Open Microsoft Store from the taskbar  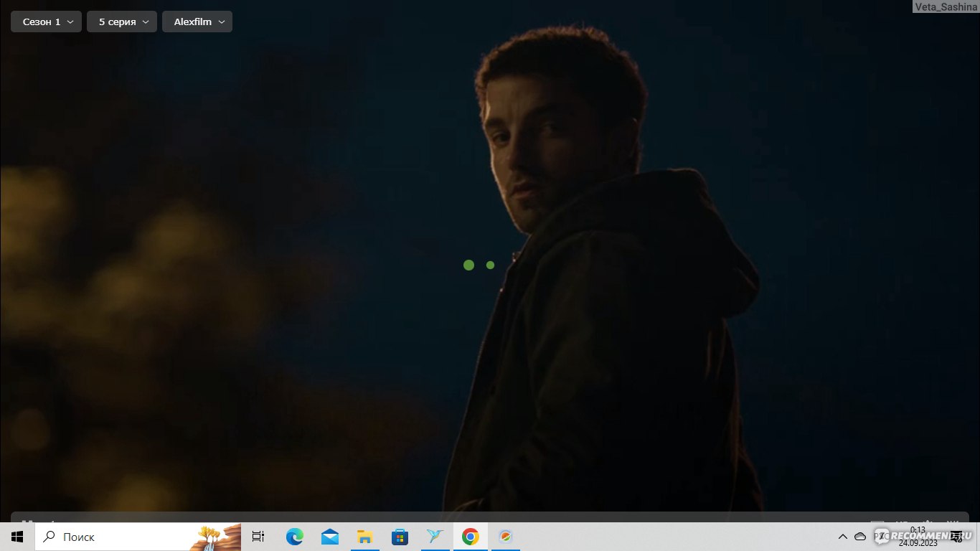pos(400,537)
